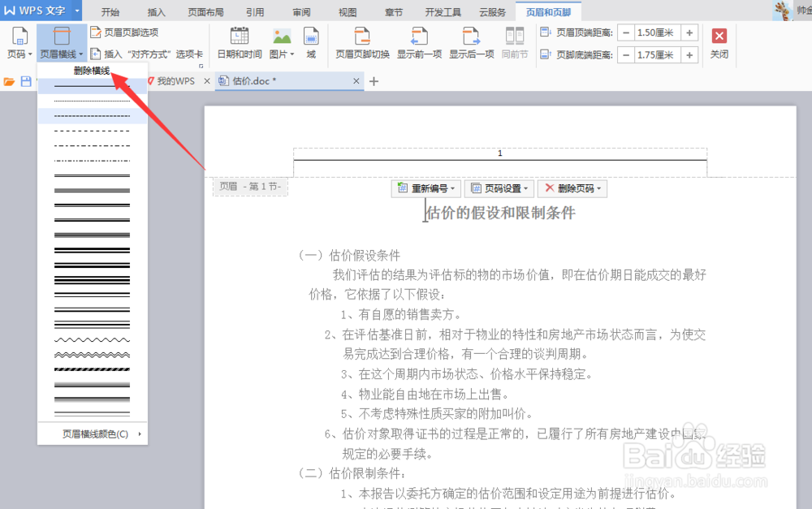Click the 页眉横线 header line icon

click(x=62, y=37)
